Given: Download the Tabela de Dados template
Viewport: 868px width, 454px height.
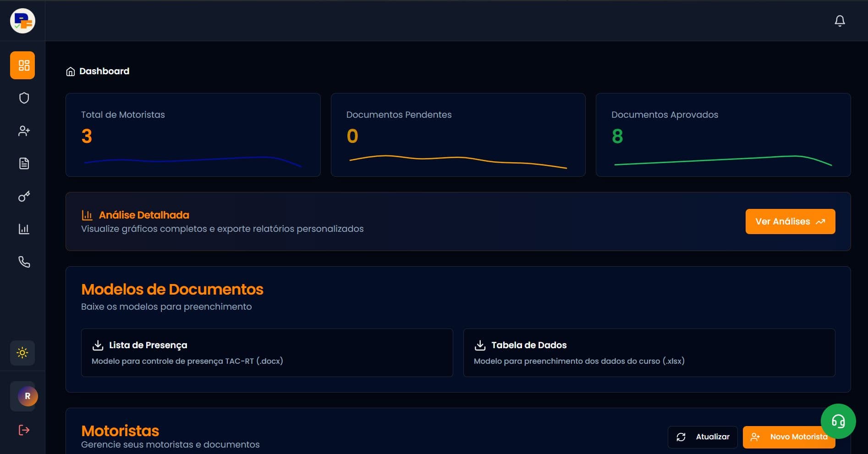Looking at the screenshot, I should (x=649, y=353).
